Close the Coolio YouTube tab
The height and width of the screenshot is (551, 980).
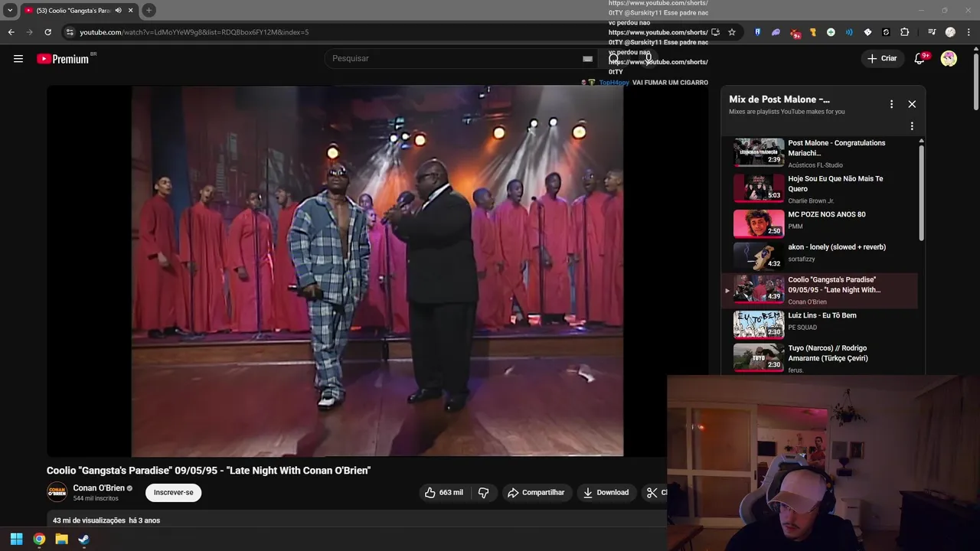[131, 11]
